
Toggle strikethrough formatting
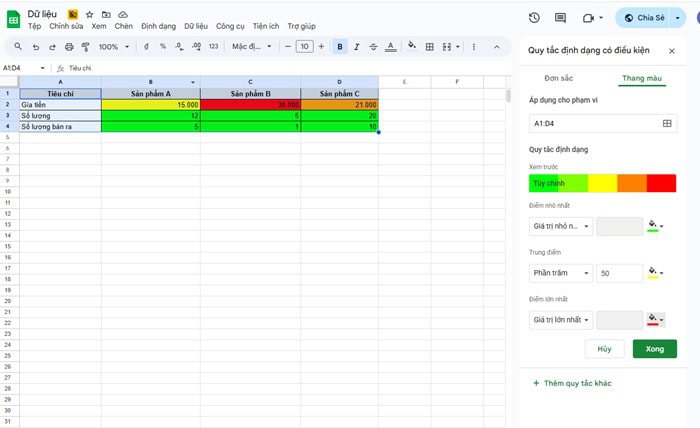click(x=373, y=46)
